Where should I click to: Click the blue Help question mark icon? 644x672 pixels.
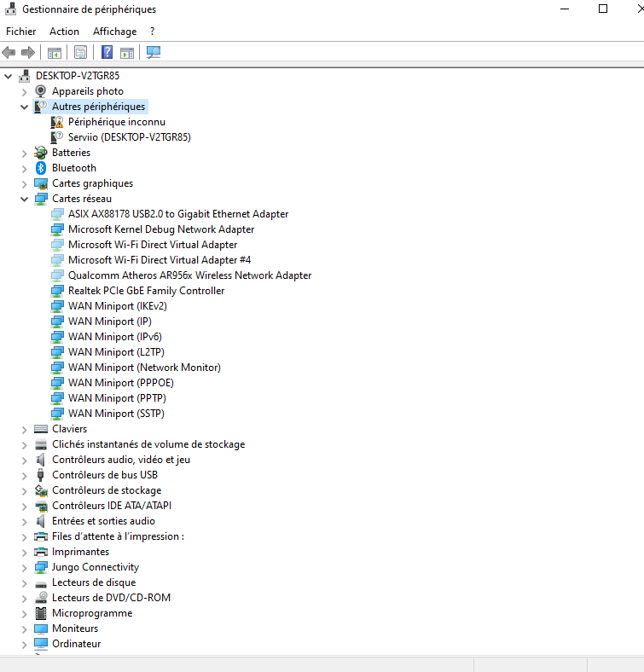107,52
